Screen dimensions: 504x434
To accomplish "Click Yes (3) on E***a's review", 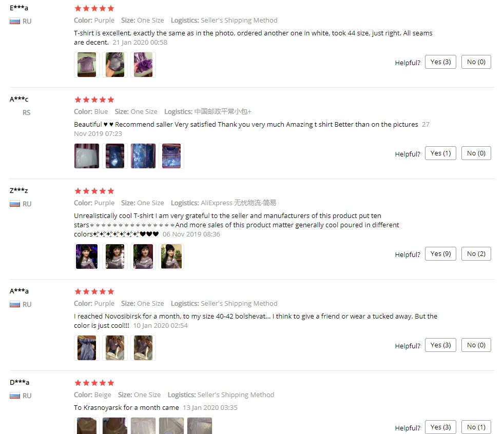I will (x=440, y=62).
